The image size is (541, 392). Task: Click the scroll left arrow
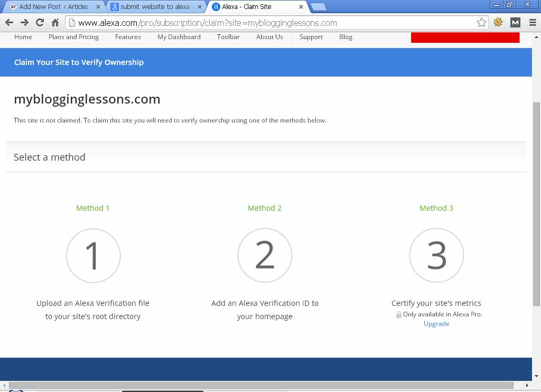click(4, 385)
